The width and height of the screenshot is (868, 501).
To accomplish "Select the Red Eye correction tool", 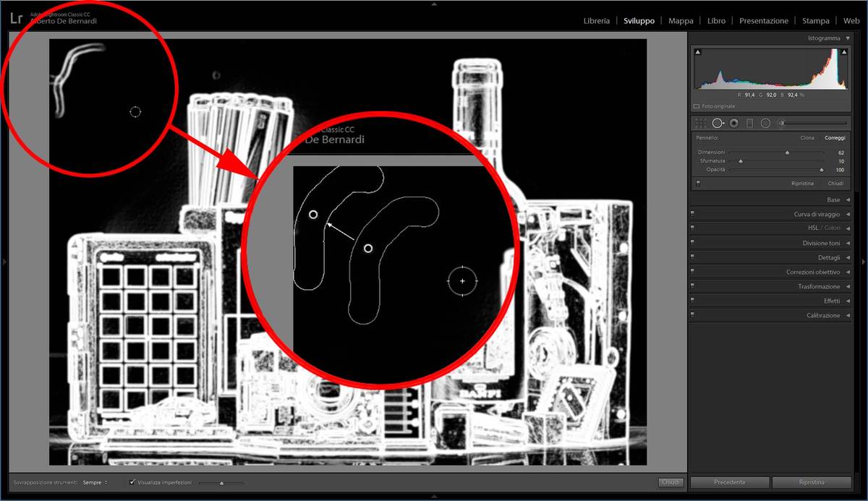I will tap(733, 124).
